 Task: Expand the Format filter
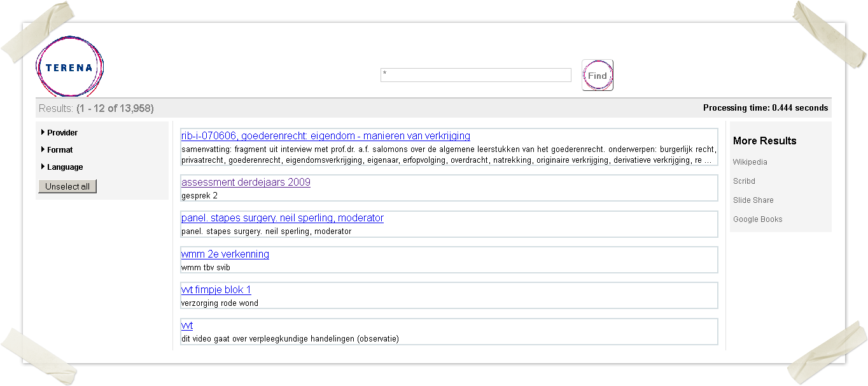(60, 150)
